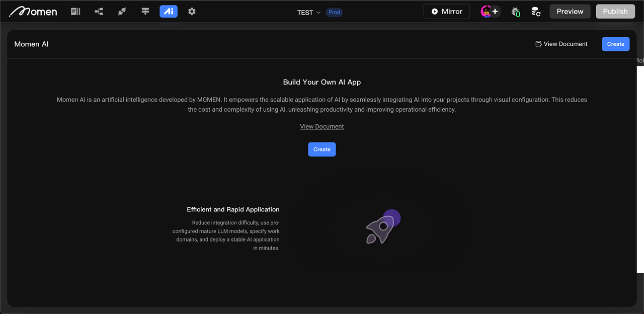Screen dimensions: 644x314
Task: Open project settings gear
Action: click(192, 11)
